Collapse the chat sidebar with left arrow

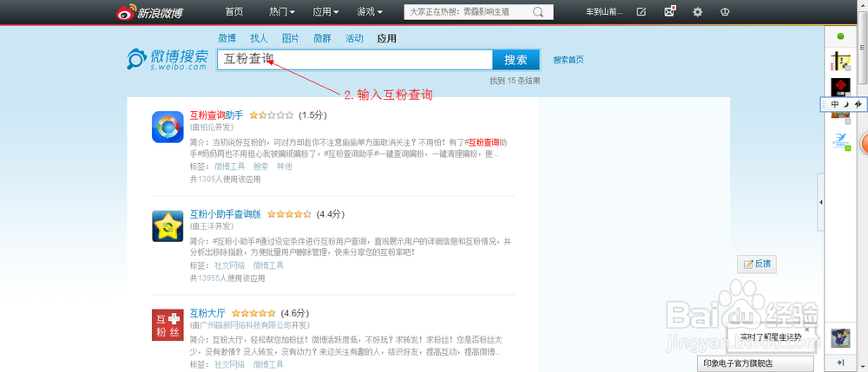pyautogui.click(x=821, y=202)
